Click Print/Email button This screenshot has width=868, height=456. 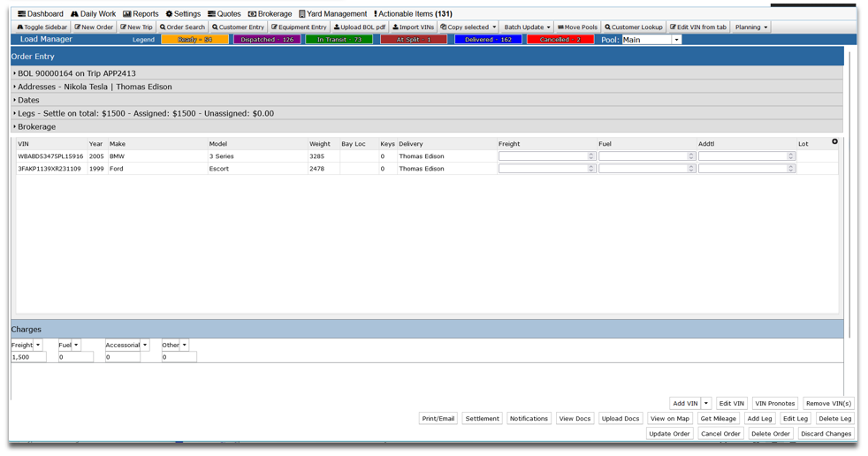pos(438,418)
